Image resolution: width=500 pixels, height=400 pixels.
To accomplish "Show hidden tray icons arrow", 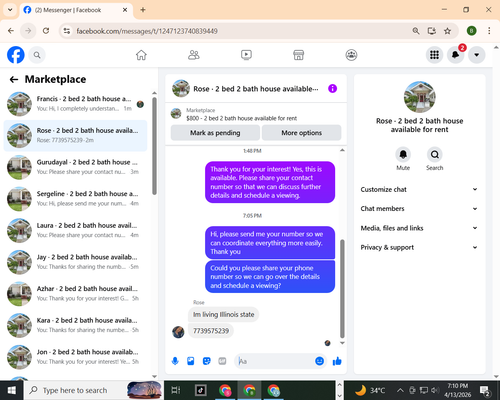I will point(400,390).
